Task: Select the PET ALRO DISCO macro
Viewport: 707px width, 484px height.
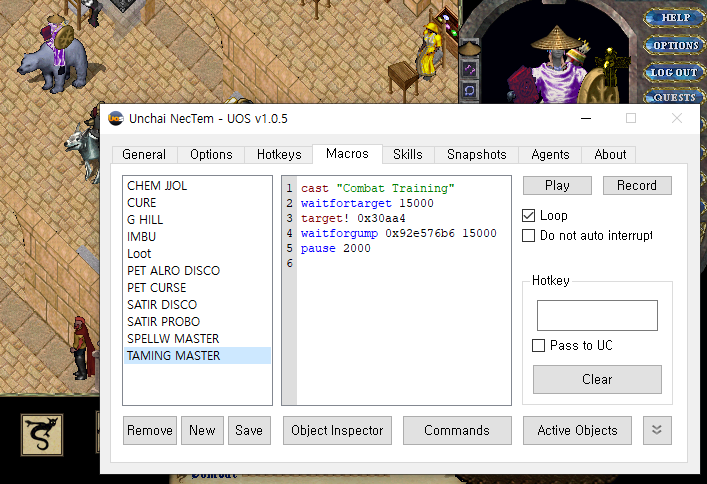Action: pyautogui.click(x=197, y=271)
